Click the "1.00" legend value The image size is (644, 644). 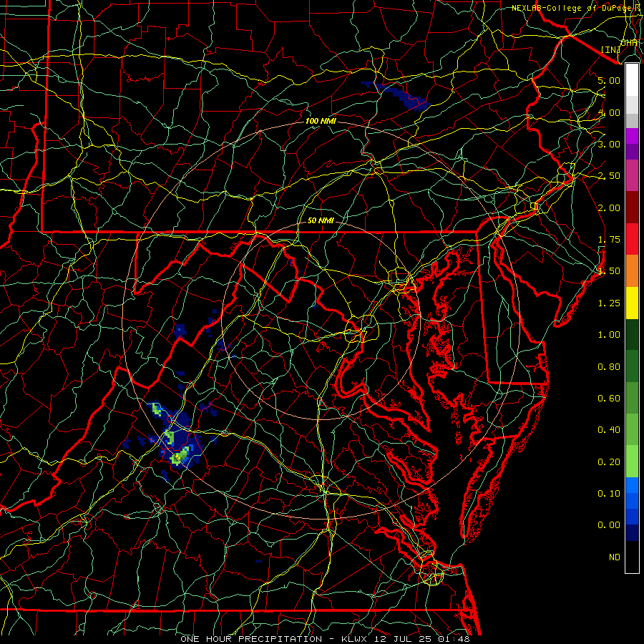coord(609,335)
